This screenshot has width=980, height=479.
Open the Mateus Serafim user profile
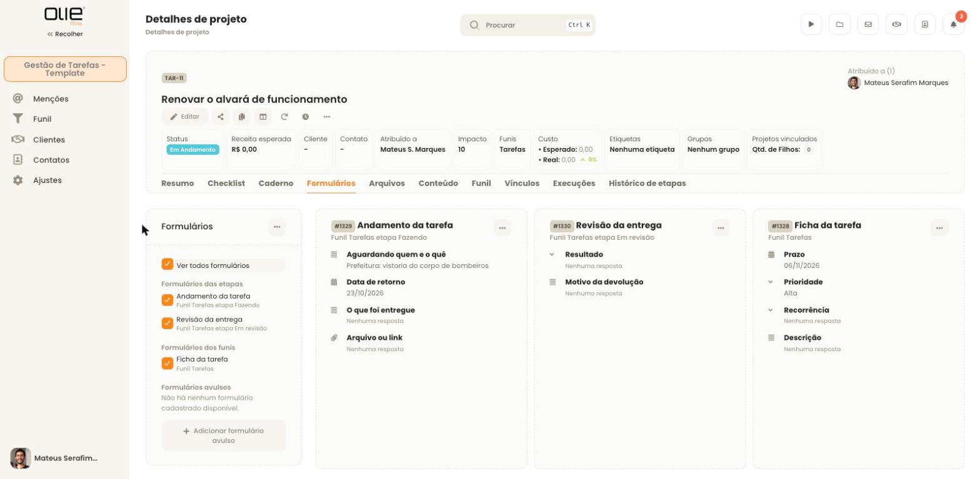tap(54, 458)
